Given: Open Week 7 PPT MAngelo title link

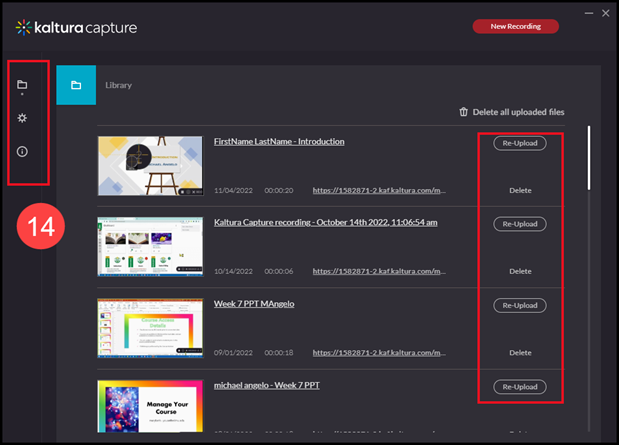Looking at the screenshot, I should tap(254, 304).
